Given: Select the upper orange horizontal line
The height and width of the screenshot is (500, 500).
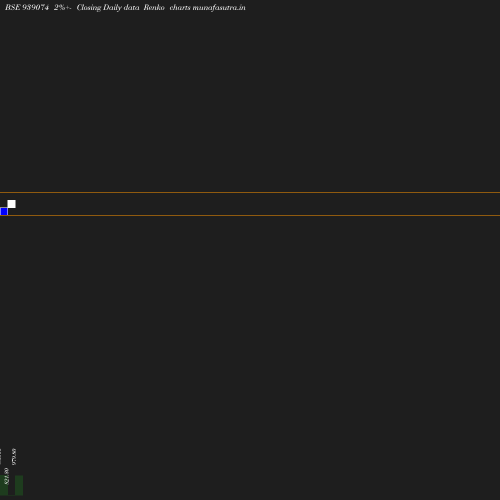Looking at the screenshot, I should click(250, 192).
